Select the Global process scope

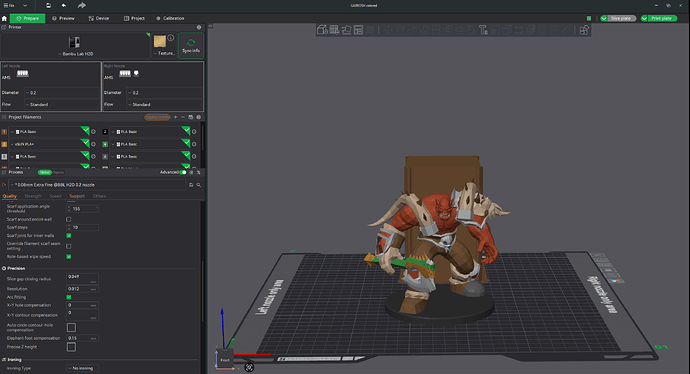pyautogui.click(x=44, y=172)
